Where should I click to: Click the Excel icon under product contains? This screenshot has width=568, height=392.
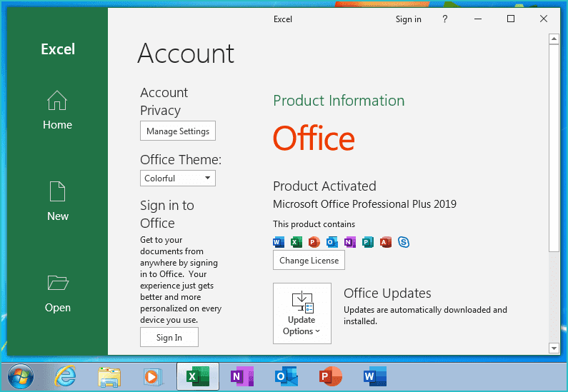tap(297, 242)
